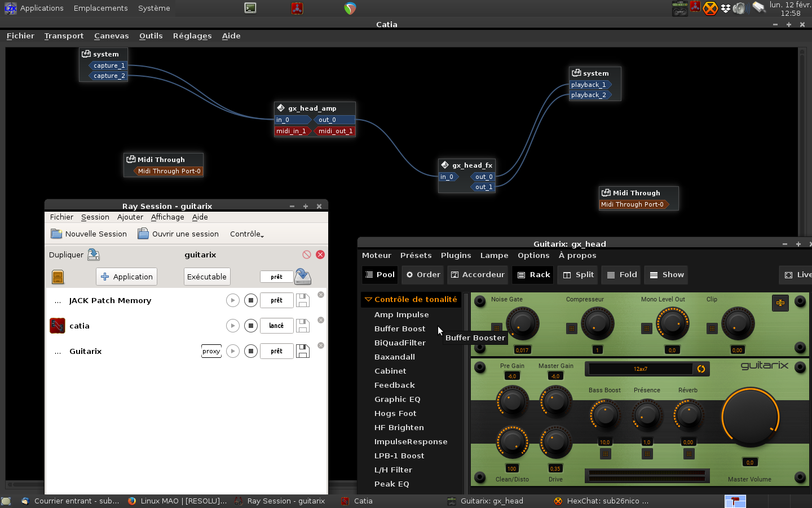Click the Application add button
This screenshot has height=508, width=812.
(127, 277)
